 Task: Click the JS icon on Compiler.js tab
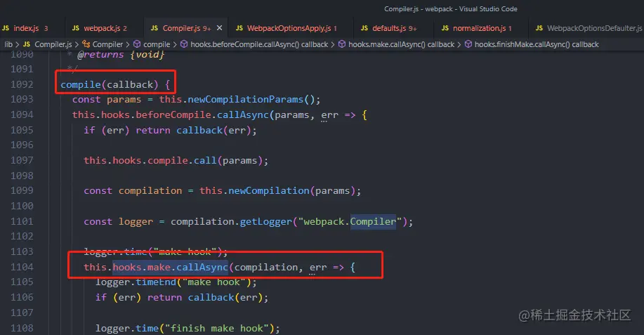pyautogui.click(x=155, y=28)
